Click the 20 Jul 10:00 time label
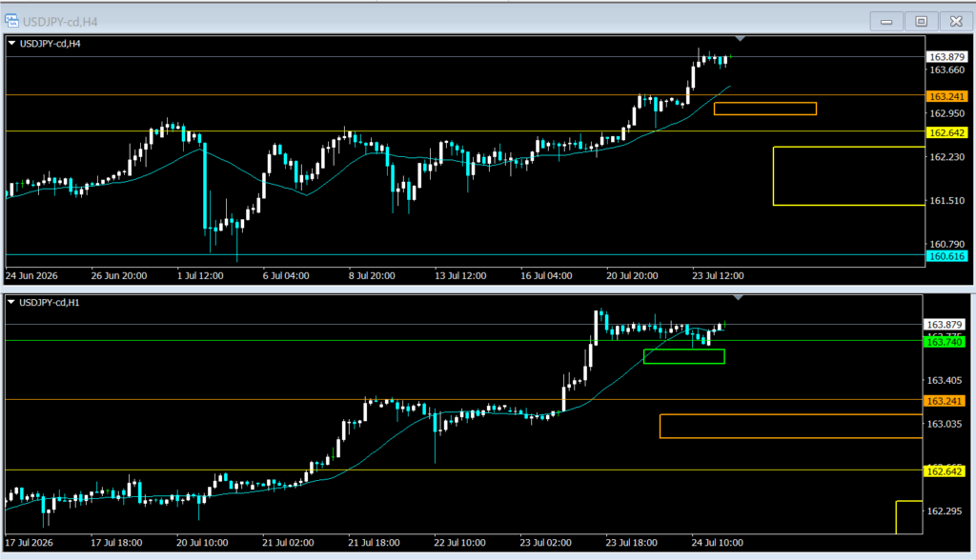Viewport: 976px width, 560px height. (x=202, y=543)
